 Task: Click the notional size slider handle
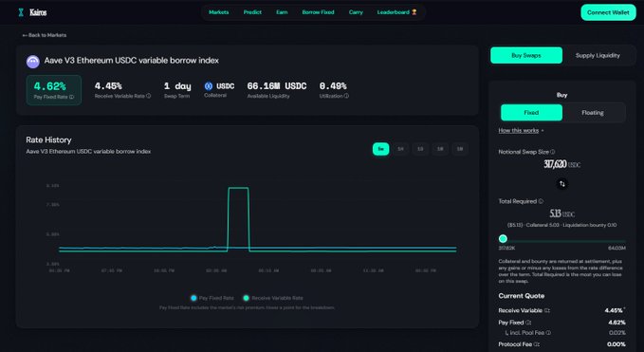click(x=503, y=239)
